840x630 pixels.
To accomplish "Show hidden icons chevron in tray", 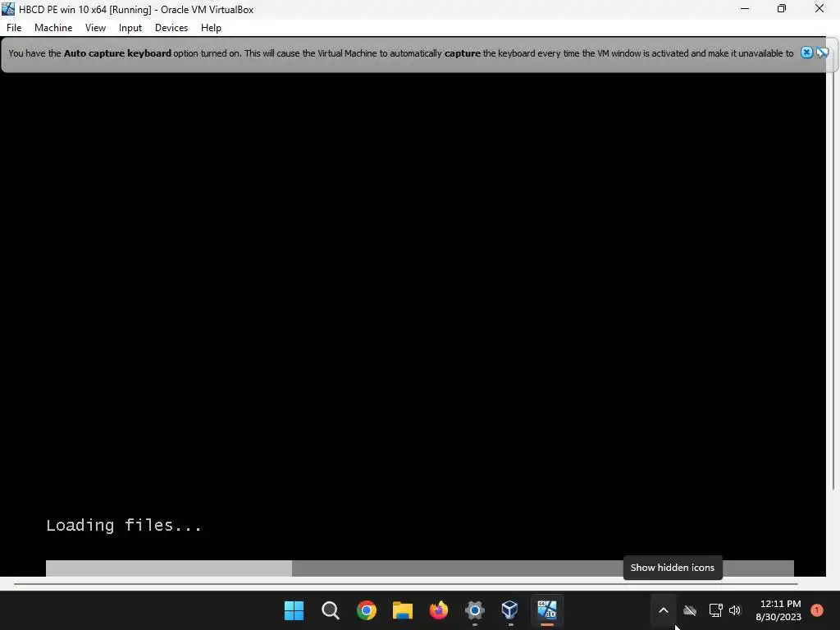I will [663, 610].
